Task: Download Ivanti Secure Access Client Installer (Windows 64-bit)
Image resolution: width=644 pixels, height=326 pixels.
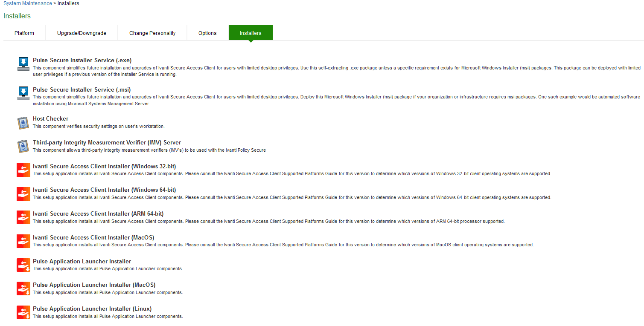Action: [105, 190]
